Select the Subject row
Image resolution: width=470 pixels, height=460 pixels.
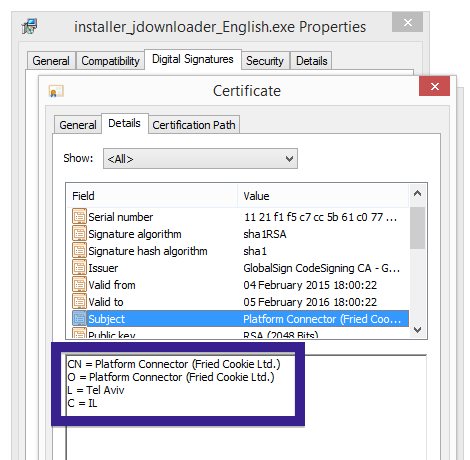(240, 319)
